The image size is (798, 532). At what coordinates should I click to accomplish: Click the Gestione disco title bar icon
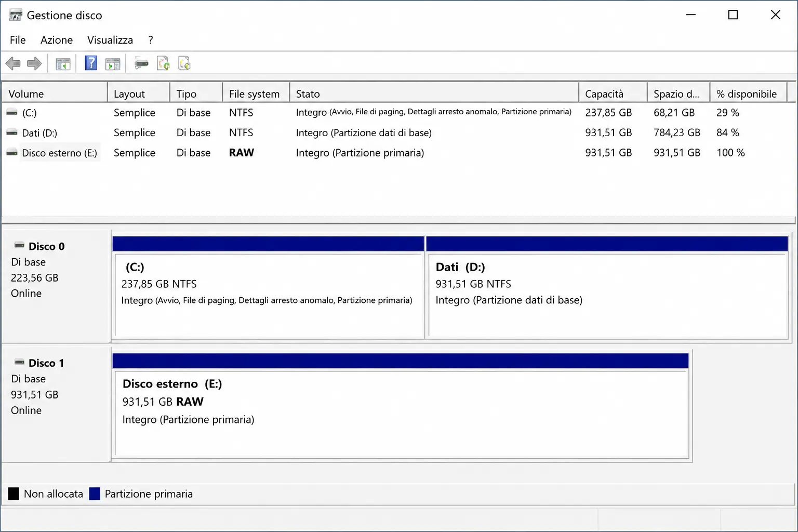pyautogui.click(x=16, y=15)
